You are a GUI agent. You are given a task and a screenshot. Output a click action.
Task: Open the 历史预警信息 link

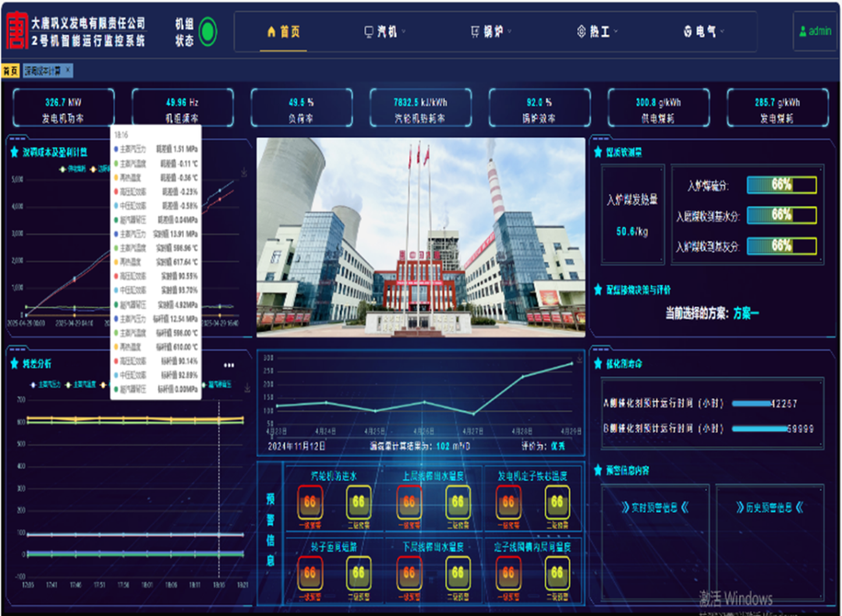click(769, 507)
